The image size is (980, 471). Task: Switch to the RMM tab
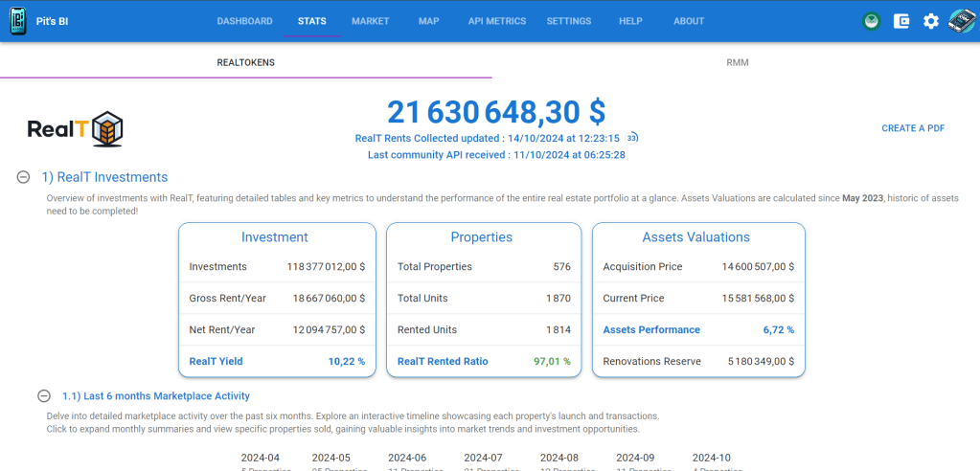[737, 62]
